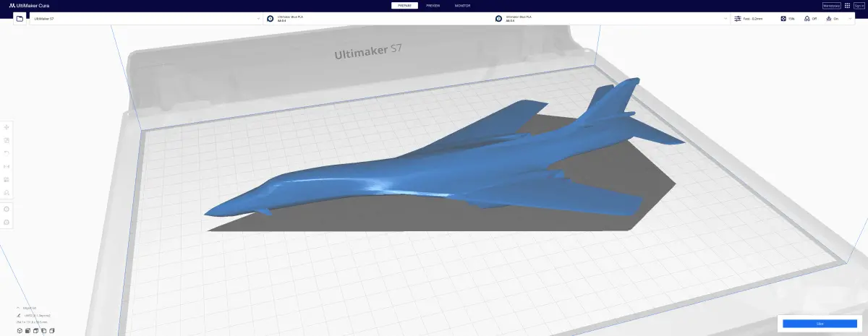
Task: Switch to right side view icon
Action: coord(51,331)
